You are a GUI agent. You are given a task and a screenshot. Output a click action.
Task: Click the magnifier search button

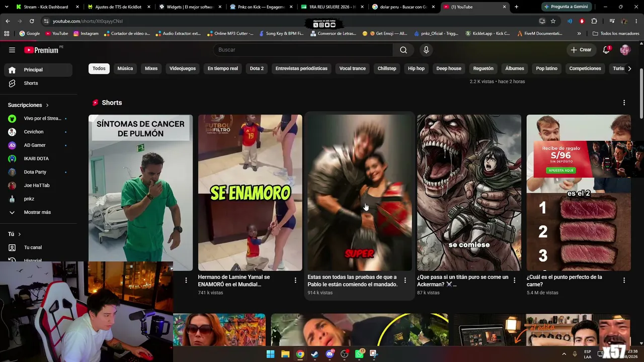pyautogui.click(x=404, y=50)
